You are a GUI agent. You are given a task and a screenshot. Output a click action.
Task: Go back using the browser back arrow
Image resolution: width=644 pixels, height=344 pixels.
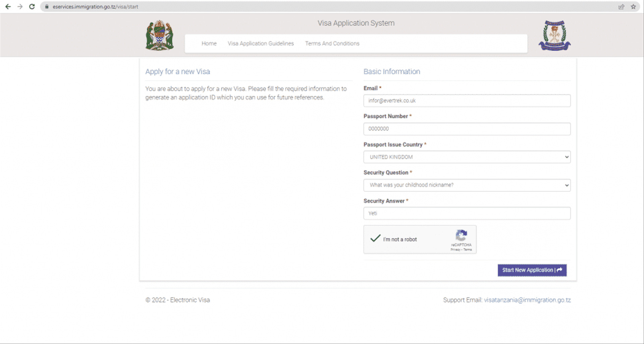[8, 6]
